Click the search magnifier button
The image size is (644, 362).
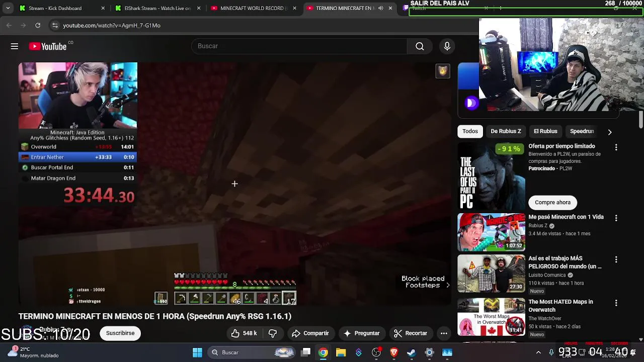point(420,46)
